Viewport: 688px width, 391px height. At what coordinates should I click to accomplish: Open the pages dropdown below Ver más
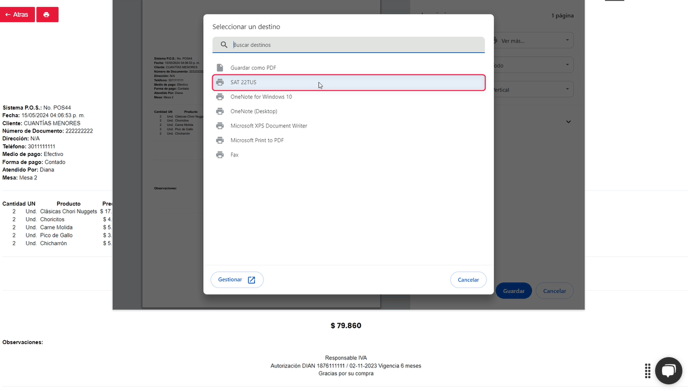pyautogui.click(x=534, y=65)
